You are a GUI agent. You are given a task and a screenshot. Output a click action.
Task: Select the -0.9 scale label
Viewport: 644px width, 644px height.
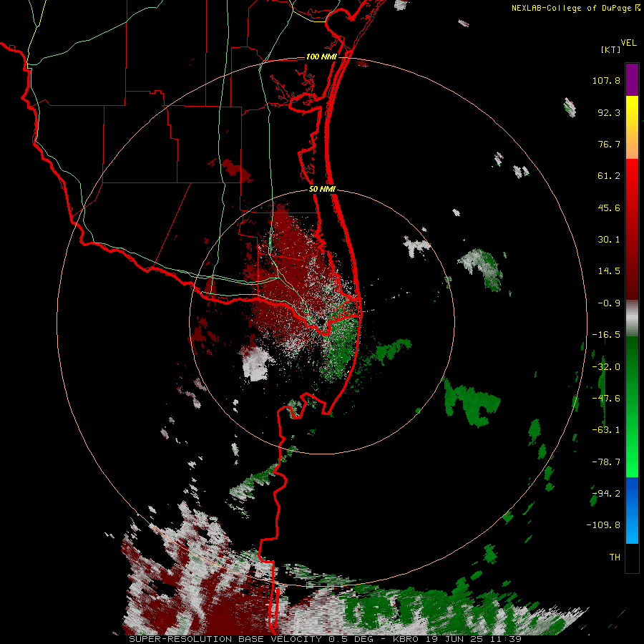click(609, 303)
